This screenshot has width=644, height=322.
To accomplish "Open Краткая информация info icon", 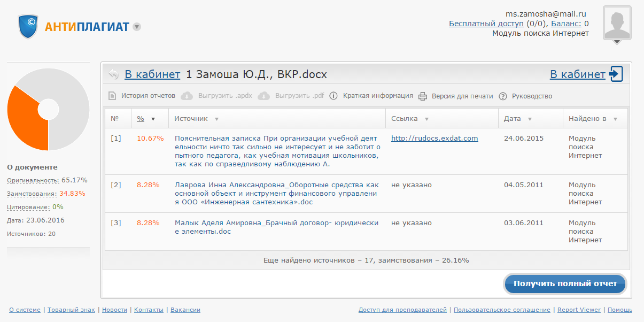I will click(333, 96).
